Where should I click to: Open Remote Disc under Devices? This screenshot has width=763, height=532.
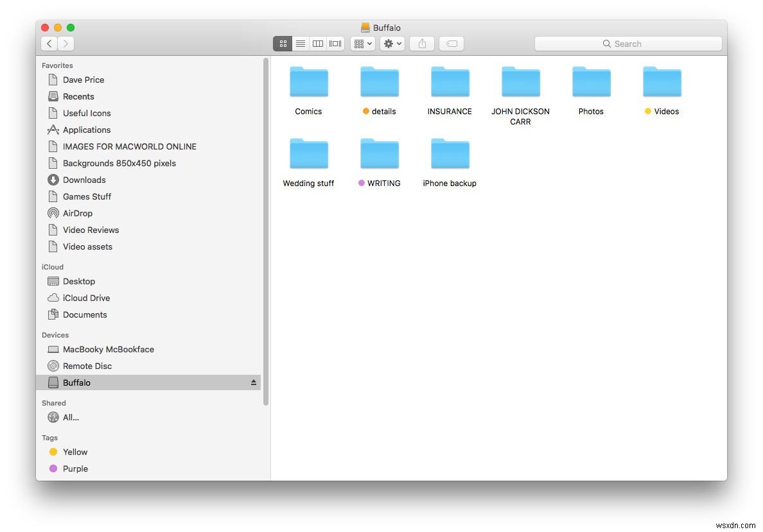click(x=87, y=366)
